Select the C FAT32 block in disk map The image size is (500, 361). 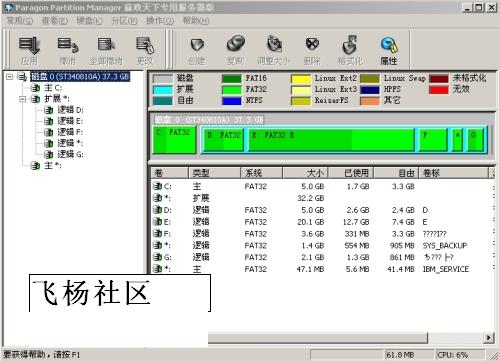point(174,140)
